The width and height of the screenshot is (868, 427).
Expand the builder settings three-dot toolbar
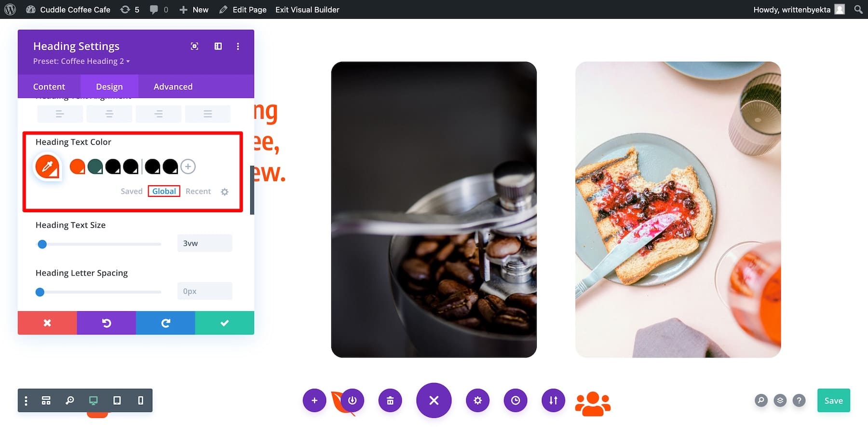coord(26,400)
